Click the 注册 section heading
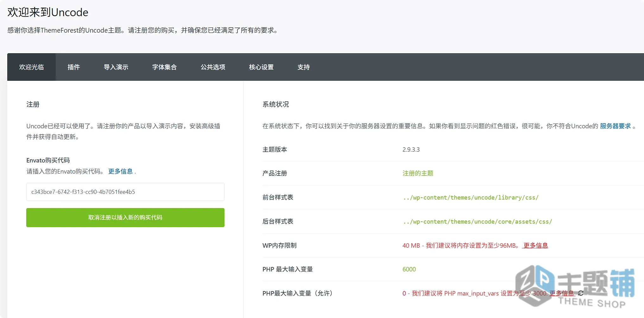The height and width of the screenshot is (318, 644). (33, 105)
